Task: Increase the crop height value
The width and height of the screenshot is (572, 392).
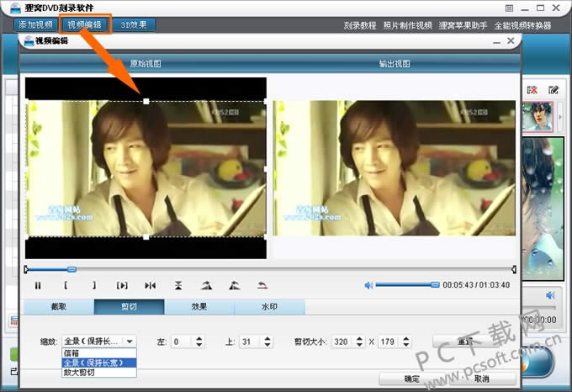Action: (x=406, y=339)
